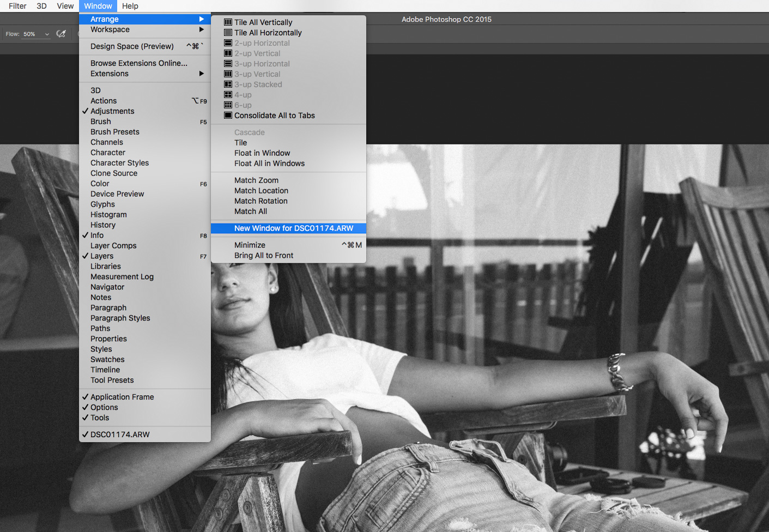Click Browse Extensions Online
Image resolution: width=769 pixels, height=532 pixels.
(138, 63)
